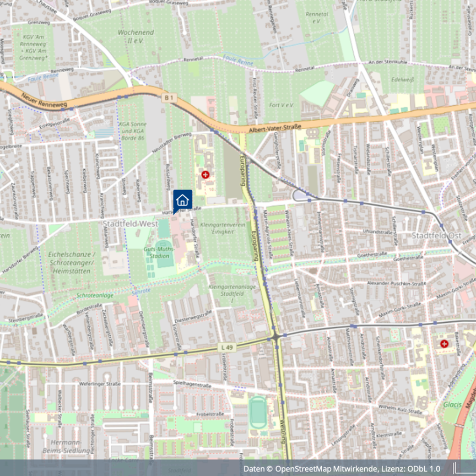Select the Kleingartenverein Einigkeit label
Screen dimensions: 476x476
[x=223, y=228]
